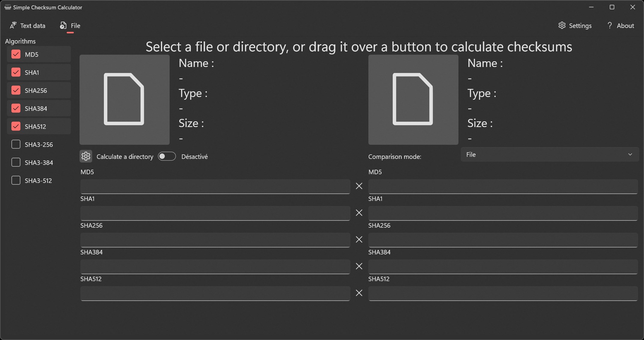Uncheck the SHA256 algorithm checkbox
The image size is (644, 340).
click(x=16, y=90)
